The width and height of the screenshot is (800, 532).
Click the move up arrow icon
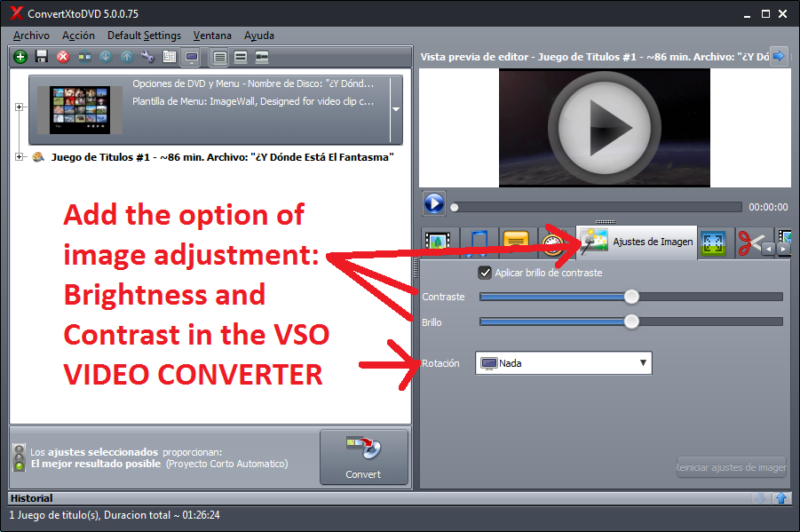tap(127, 57)
